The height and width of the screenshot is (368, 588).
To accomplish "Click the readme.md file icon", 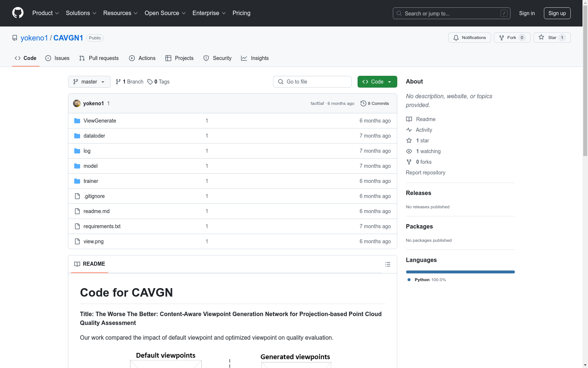I will click(77, 211).
